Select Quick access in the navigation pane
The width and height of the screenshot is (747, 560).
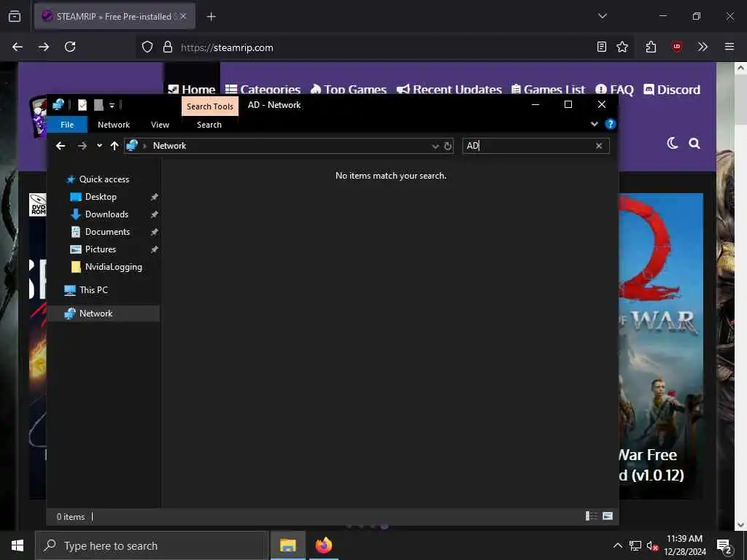click(104, 179)
